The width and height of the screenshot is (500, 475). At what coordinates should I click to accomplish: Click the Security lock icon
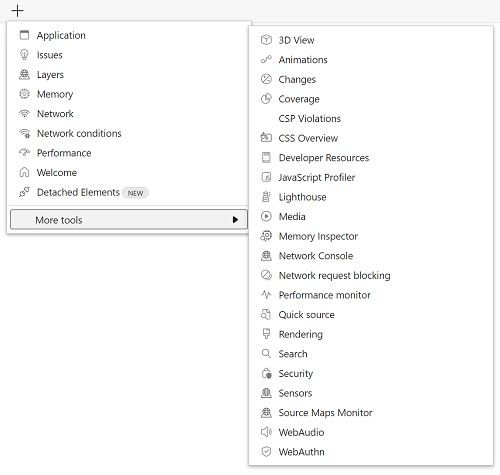[266, 373]
